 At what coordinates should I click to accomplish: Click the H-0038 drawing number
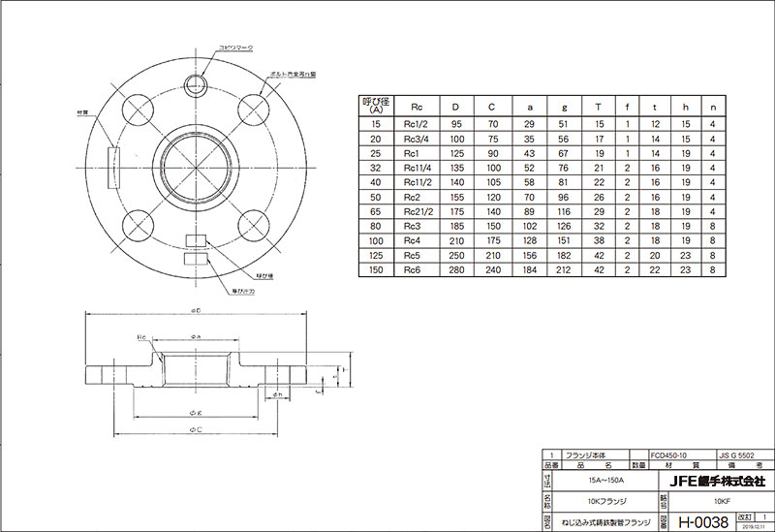click(x=701, y=521)
